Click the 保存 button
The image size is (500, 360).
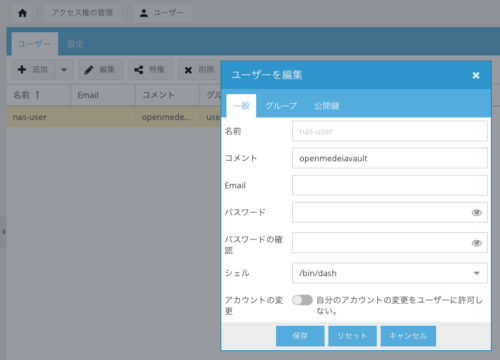tap(300, 336)
